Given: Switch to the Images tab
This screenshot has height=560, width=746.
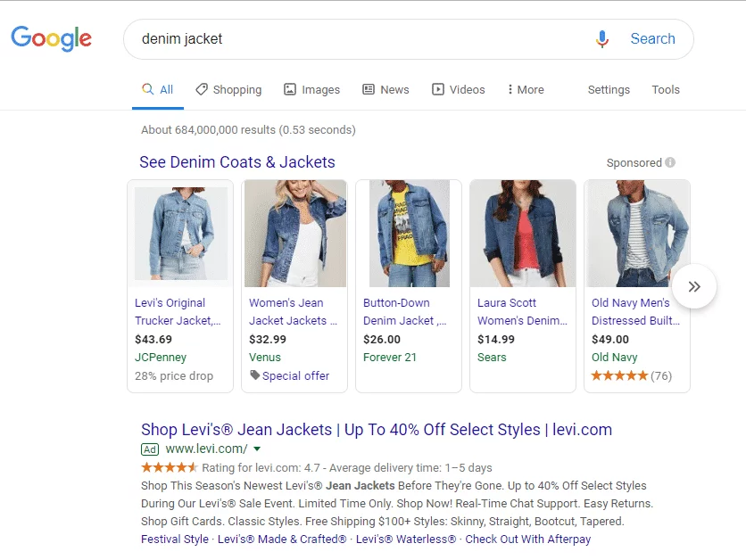Looking at the screenshot, I should coord(311,89).
